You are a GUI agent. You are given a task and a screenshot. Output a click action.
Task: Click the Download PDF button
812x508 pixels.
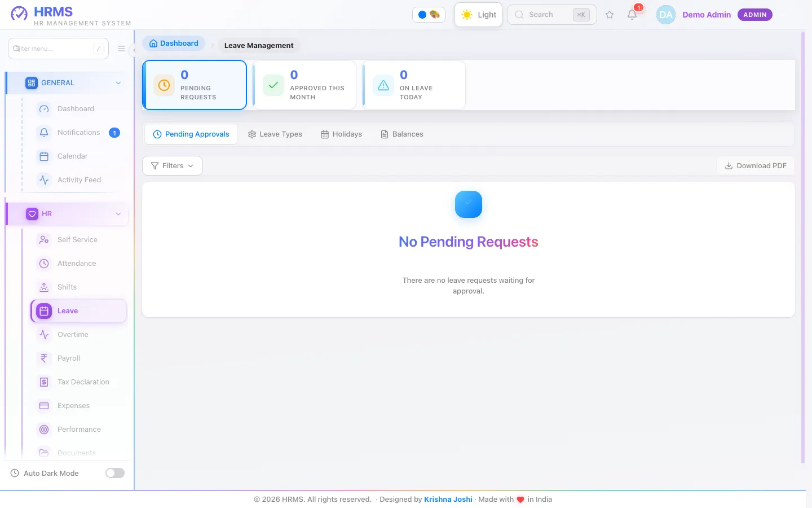click(x=756, y=166)
